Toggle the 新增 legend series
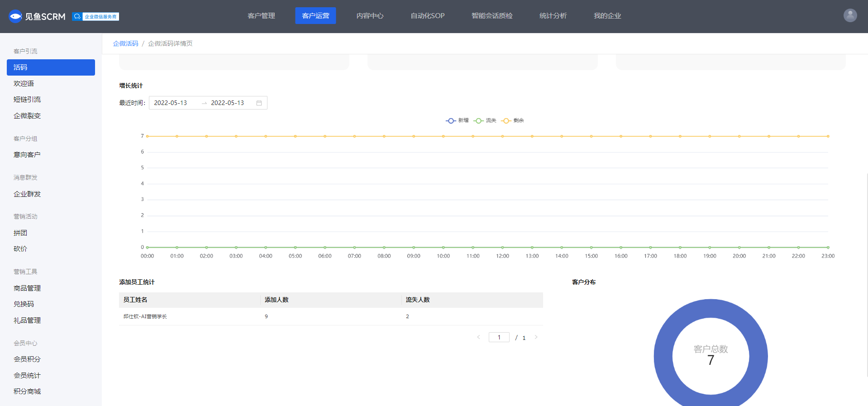This screenshot has width=868, height=406. point(457,120)
